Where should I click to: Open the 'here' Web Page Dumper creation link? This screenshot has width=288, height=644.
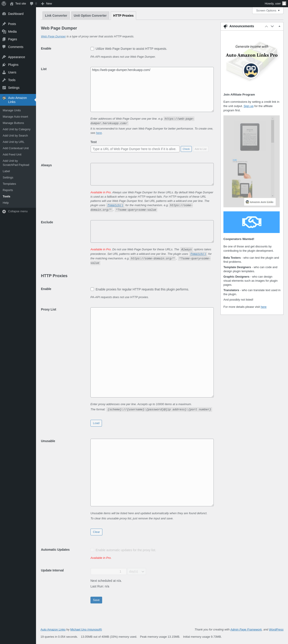(x=99, y=133)
